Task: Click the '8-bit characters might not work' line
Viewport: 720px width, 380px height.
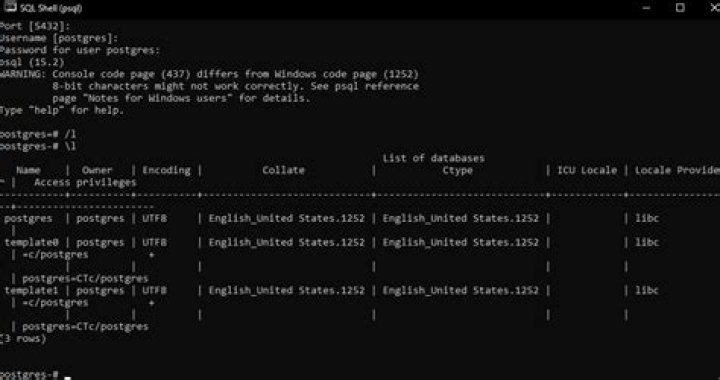Action: point(235,86)
